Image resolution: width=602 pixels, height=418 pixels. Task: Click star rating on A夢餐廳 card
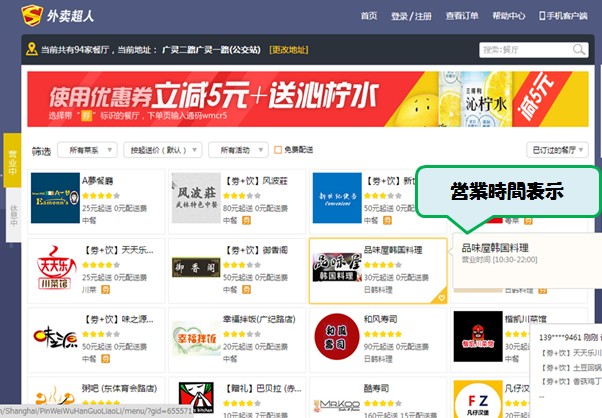[101, 196]
